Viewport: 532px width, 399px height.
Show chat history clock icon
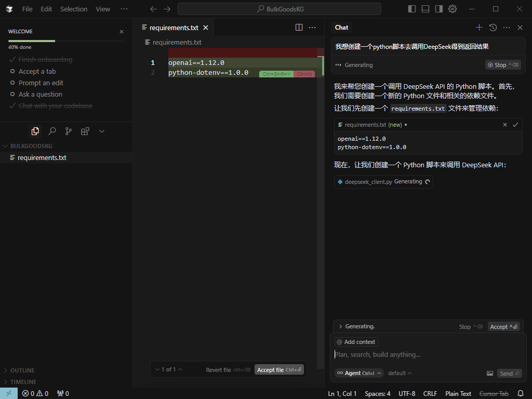point(493,28)
